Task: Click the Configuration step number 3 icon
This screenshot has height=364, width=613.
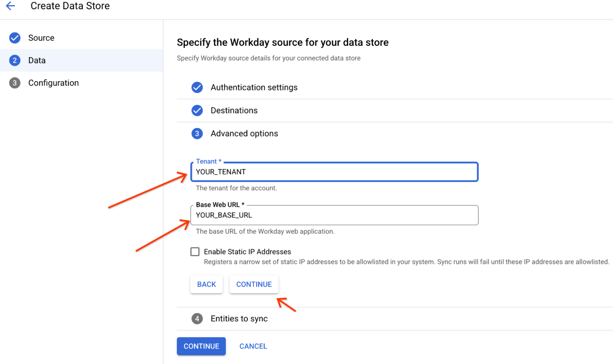Action: 15,83
